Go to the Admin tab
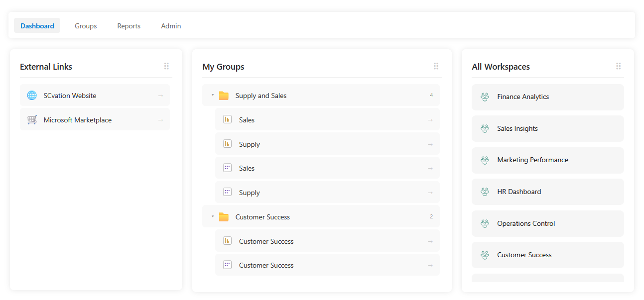Image resolution: width=644 pixels, height=300 pixels. [171, 26]
